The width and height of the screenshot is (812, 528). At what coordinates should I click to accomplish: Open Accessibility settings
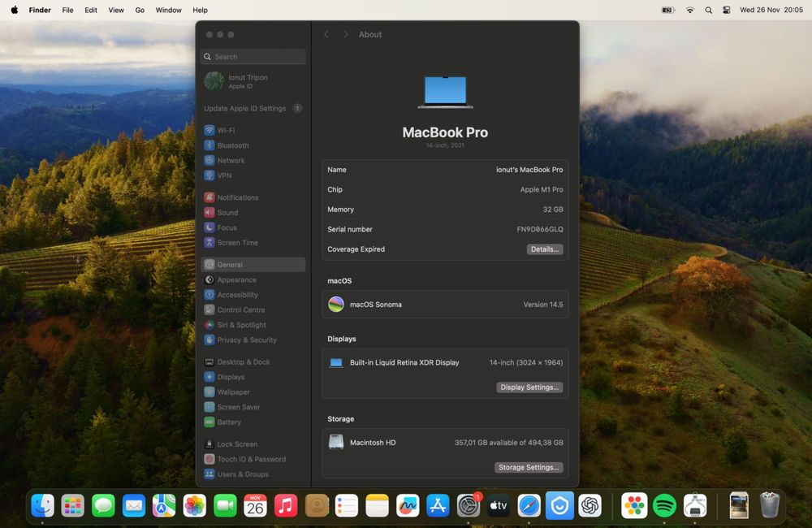tap(253, 294)
